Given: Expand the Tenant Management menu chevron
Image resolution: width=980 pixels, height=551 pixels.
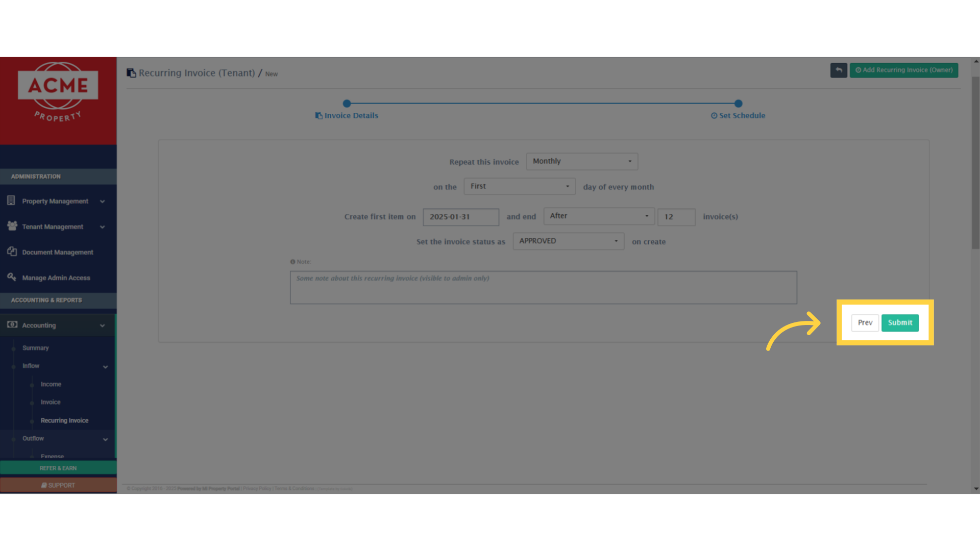Looking at the screenshot, I should click(103, 227).
